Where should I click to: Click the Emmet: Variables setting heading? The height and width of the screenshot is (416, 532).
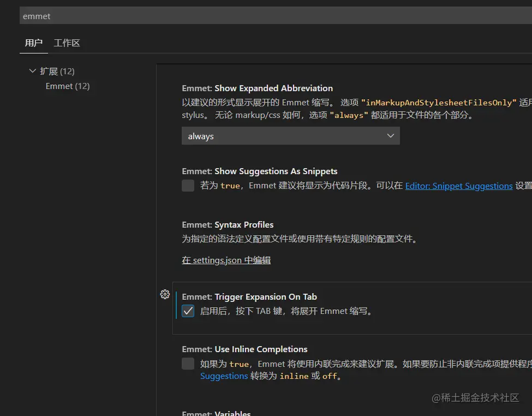tap(216, 413)
